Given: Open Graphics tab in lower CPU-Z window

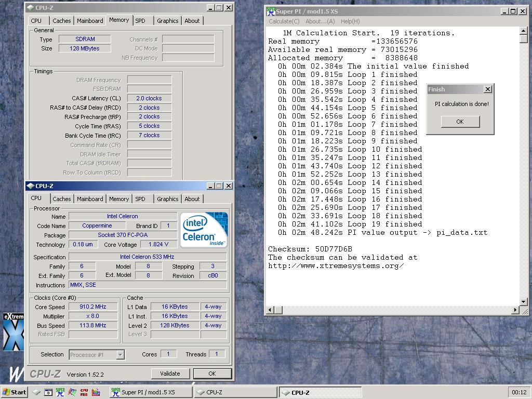Looking at the screenshot, I should tap(168, 199).
